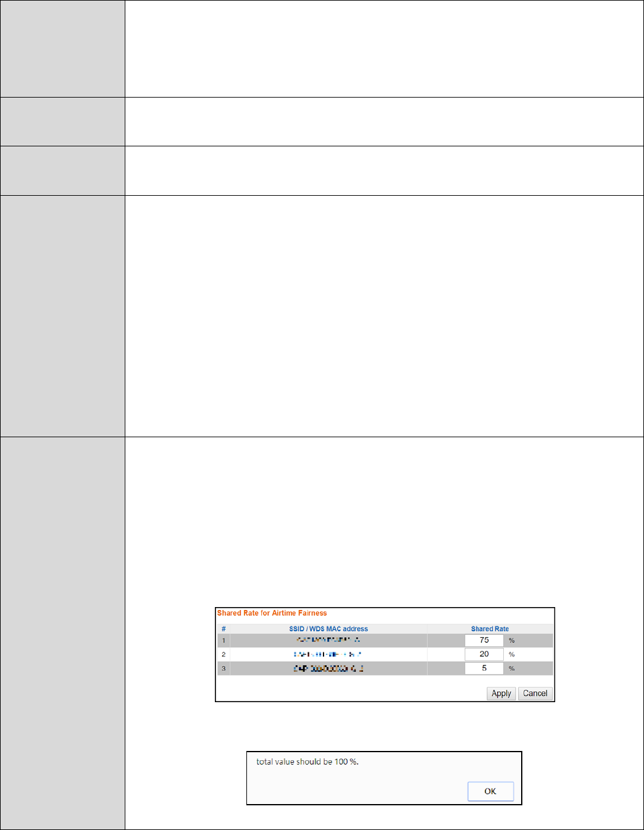Click the Shared Rate for Airtime Fairness title
644x830 pixels.
pos(272,613)
